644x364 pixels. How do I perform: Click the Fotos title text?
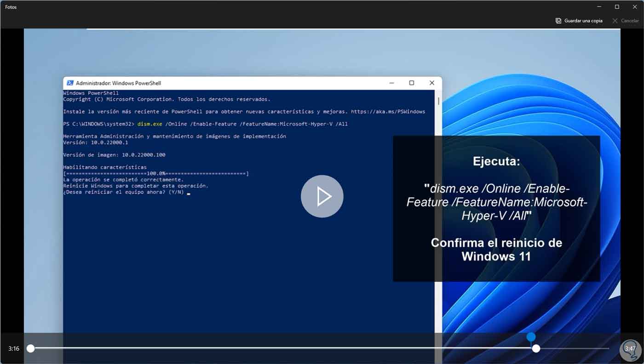click(x=11, y=7)
